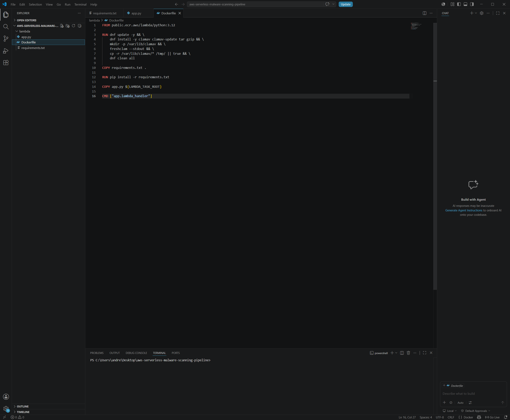Open the Local session target dropdown

(x=450, y=411)
